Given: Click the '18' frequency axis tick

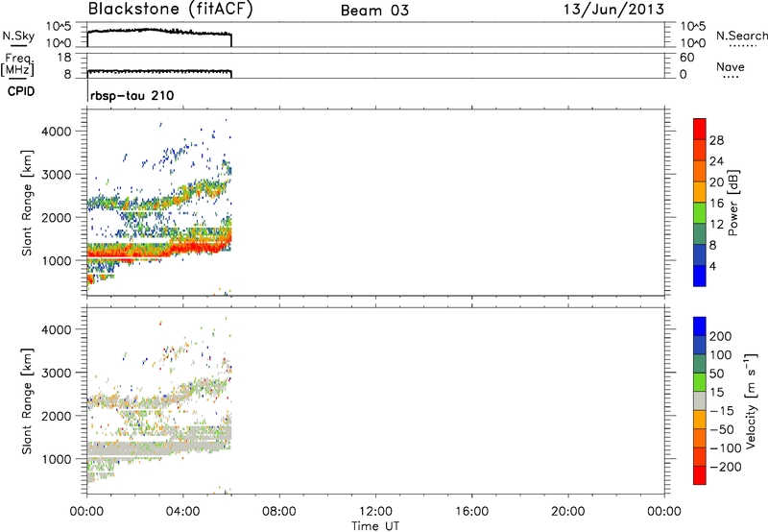Looking at the screenshot, I should (x=63, y=58).
